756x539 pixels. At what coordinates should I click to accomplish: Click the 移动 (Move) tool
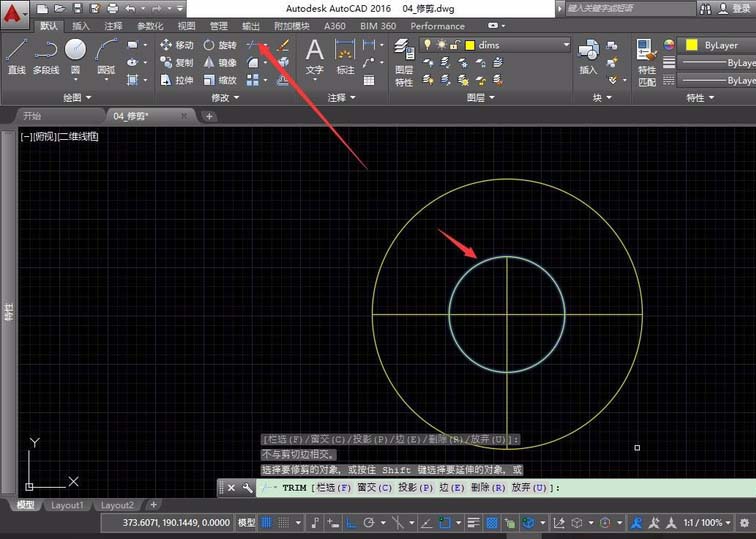(x=177, y=45)
